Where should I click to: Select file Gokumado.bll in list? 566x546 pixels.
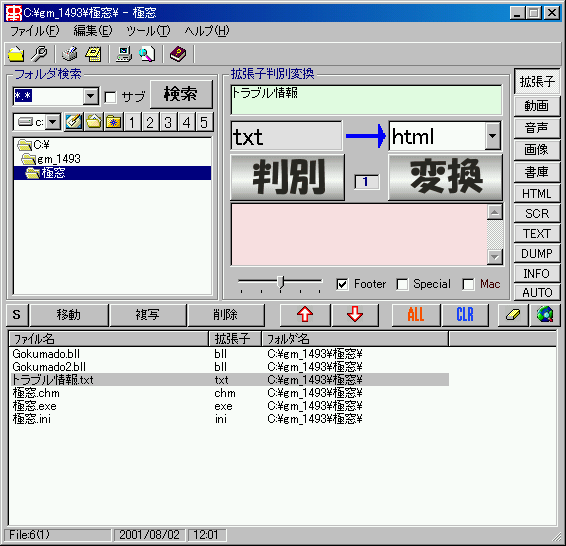pyautogui.click(x=46, y=354)
